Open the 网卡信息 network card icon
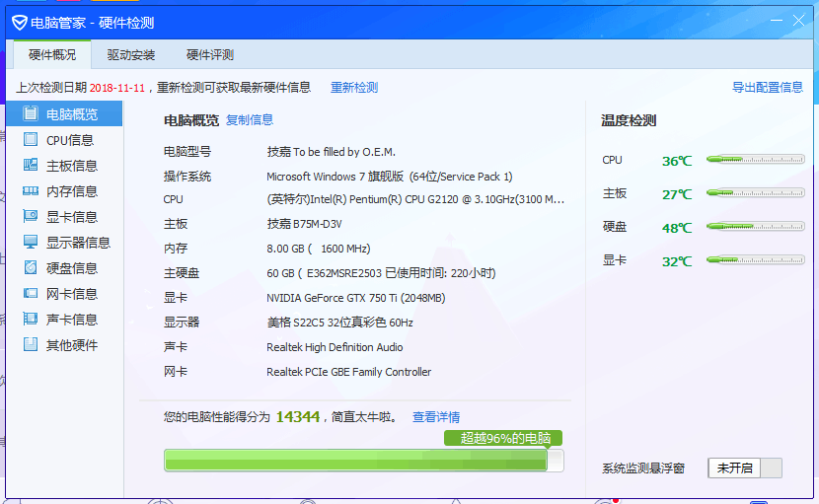The height and width of the screenshot is (504, 819). coord(31,293)
